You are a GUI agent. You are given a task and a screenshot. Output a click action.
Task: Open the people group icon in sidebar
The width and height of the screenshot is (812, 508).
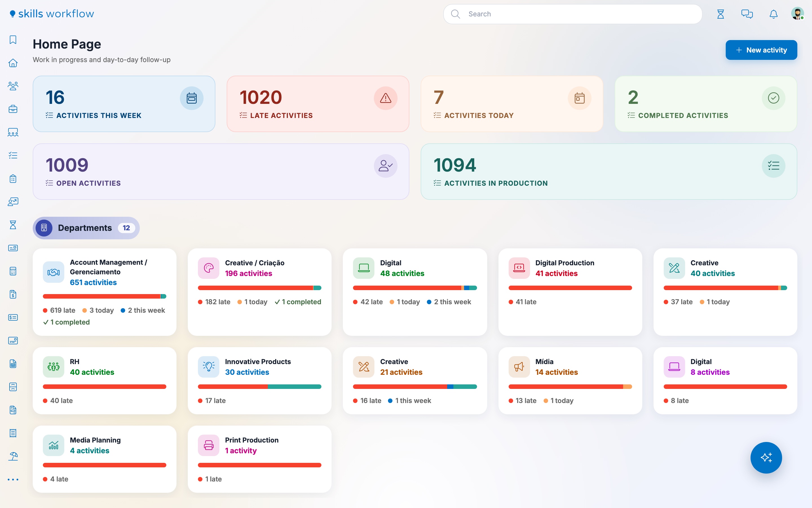(x=13, y=86)
